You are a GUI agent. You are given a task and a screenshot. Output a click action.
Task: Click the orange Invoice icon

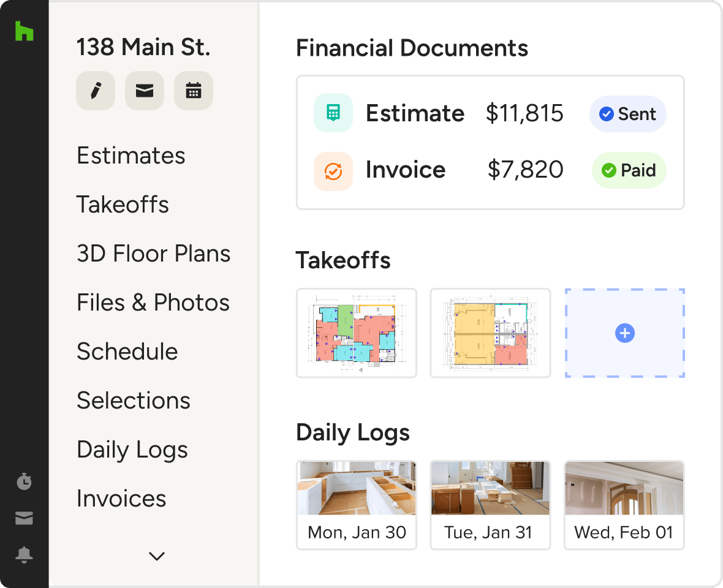(333, 171)
